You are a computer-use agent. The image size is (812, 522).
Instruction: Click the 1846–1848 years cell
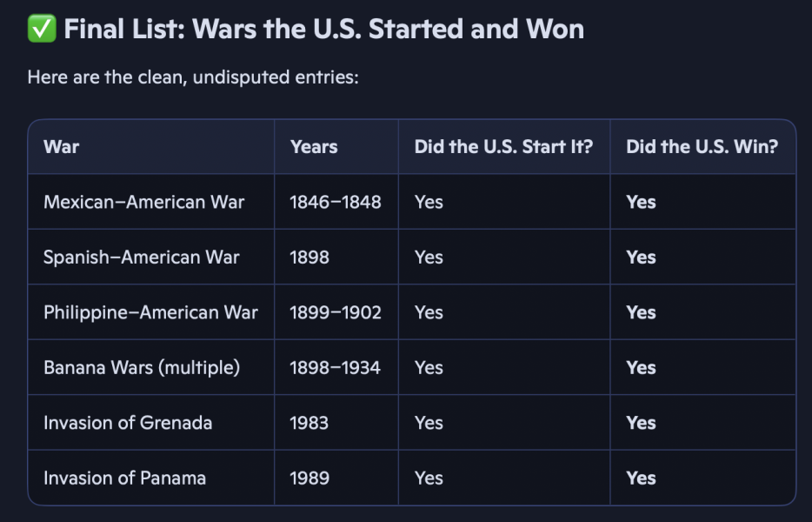[x=336, y=202]
